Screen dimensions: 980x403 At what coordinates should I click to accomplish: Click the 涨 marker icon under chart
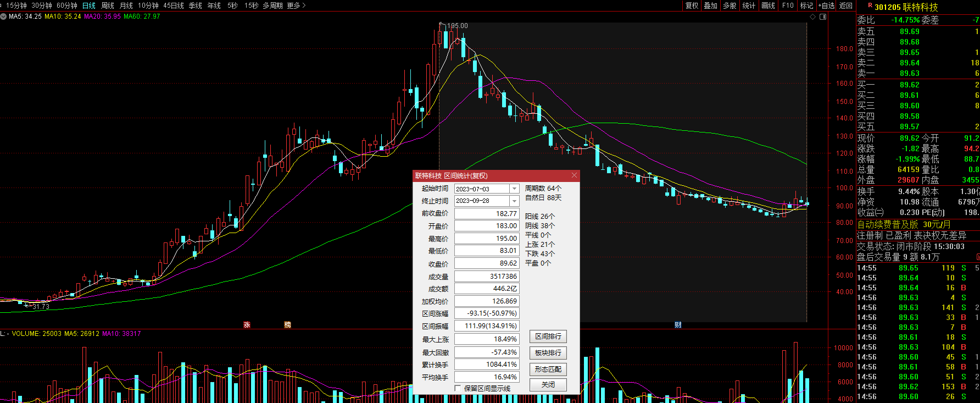click(x=247, y=325)
